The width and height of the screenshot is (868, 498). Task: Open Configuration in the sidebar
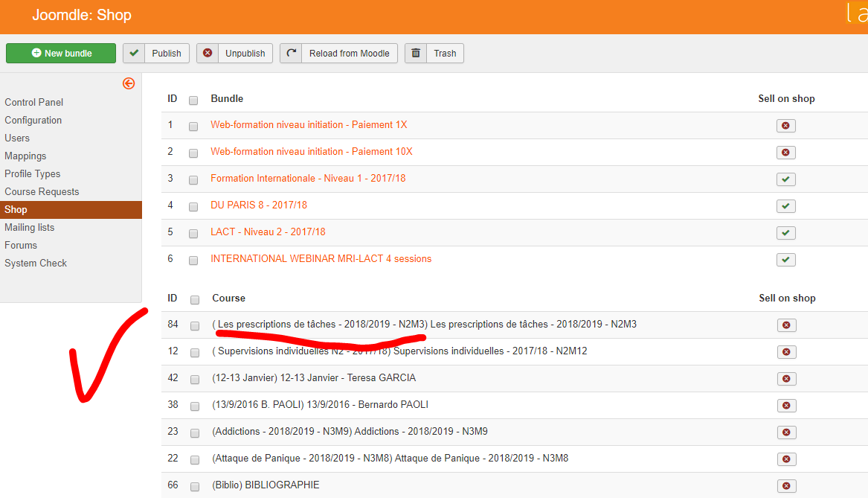click(33, 120)
